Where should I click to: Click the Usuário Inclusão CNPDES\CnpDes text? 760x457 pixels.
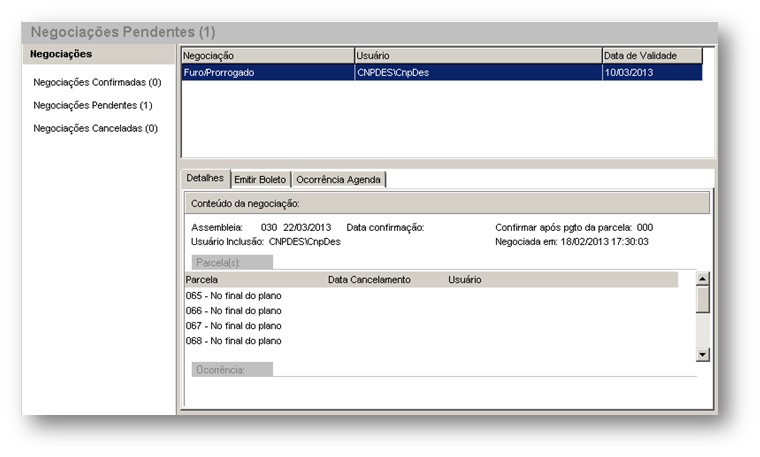[x=266, y=241]
